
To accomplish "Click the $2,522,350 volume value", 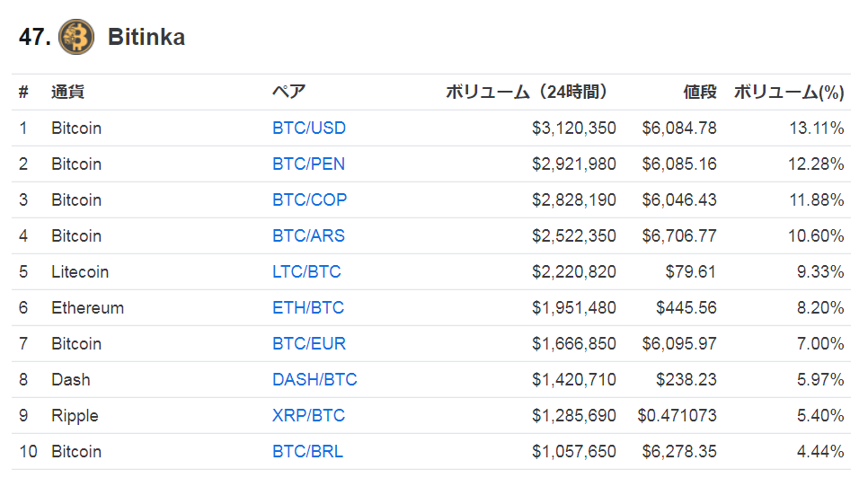I will click(574, 235).
